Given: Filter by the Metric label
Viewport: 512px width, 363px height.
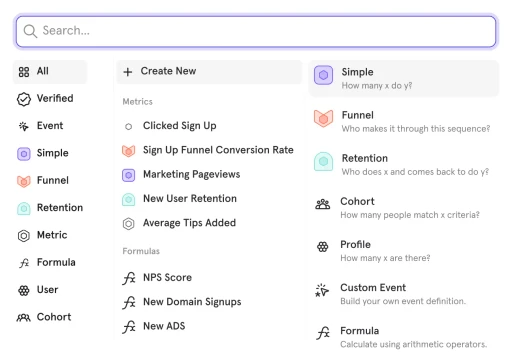Looking at the screenshot, I should click(x=52, y=235).
